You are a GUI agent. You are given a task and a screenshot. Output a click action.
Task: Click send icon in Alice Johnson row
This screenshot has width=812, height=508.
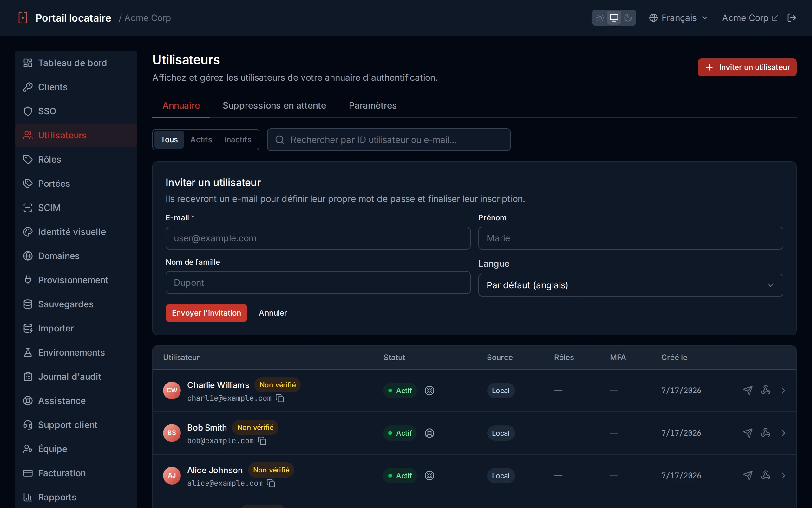(748, 476)
